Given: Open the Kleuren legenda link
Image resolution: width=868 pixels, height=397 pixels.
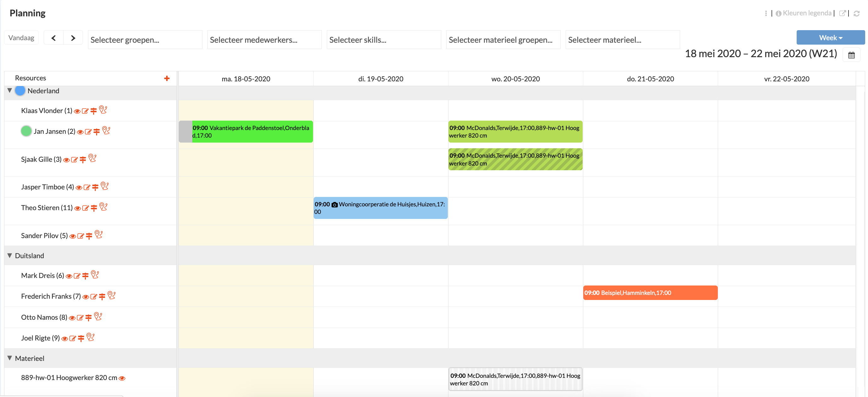Looking at the screenshot, I should [807, 14].
